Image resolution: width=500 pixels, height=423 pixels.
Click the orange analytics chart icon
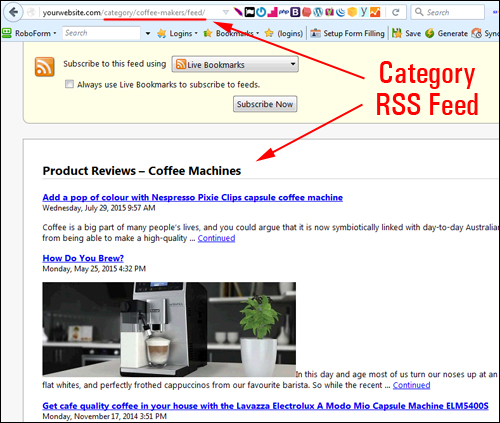[375, 12]
